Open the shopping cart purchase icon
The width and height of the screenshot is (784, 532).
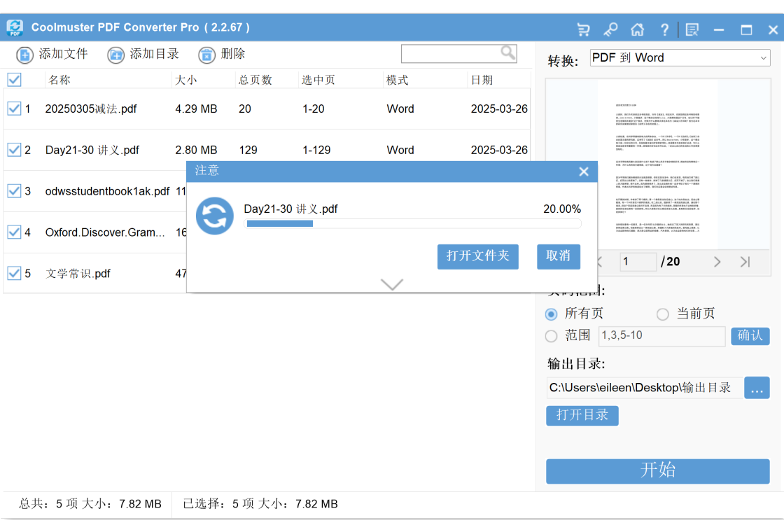583,29
